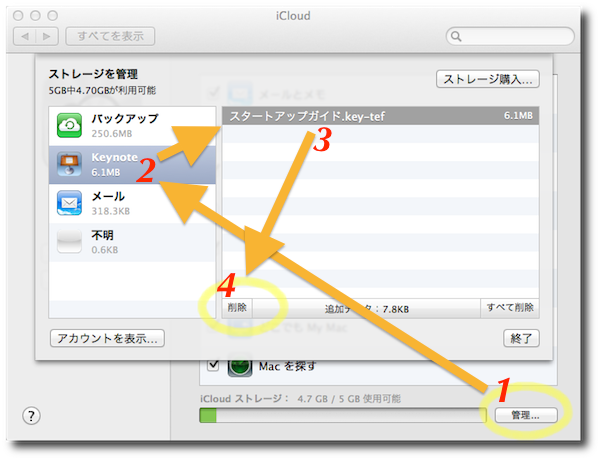The height and width of the screenshot is (460, 600).
Task: Select the 不明 row in storage list
Action: coord(132,242)
